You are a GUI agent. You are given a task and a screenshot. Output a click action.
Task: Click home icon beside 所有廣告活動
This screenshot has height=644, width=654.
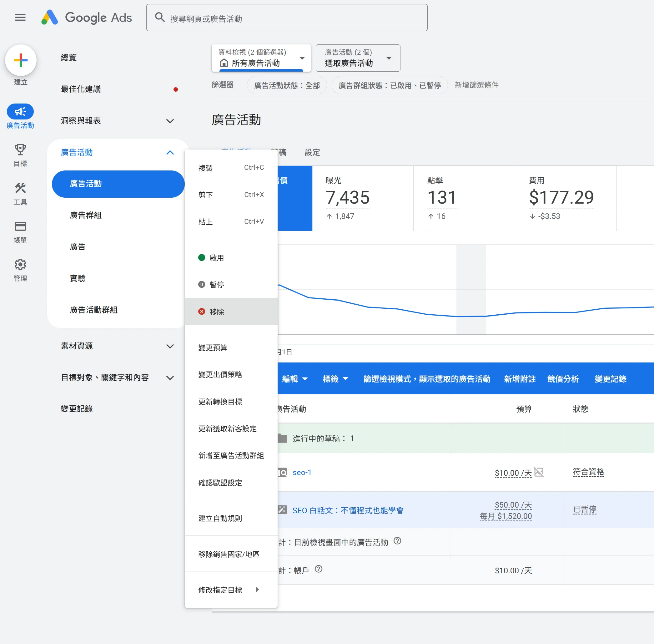pyautogui.click(x=224, y=63)
